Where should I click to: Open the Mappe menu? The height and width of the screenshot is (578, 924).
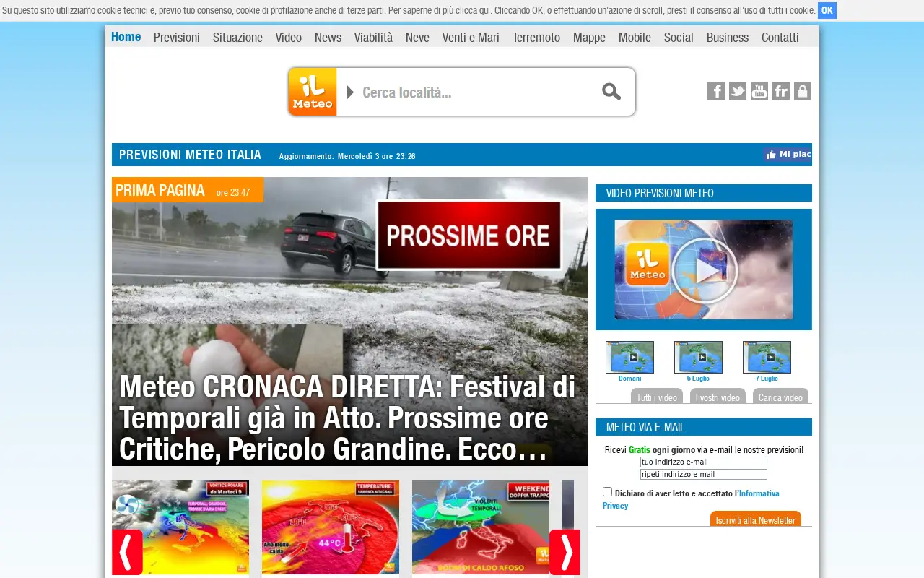click(589, 38)
